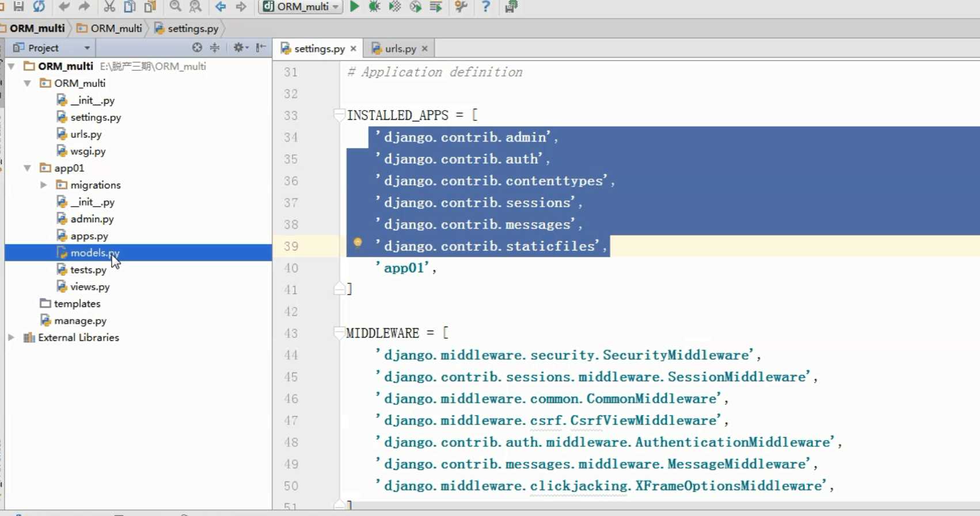980x516 pixels.
Task: Click the Copy icon in toolbar
Action: click(130, 6)
